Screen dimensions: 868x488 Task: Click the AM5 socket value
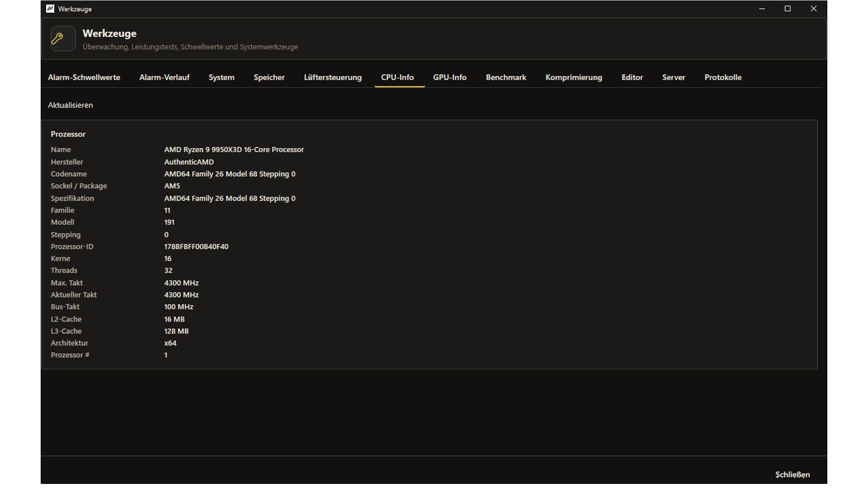point(172,186)
